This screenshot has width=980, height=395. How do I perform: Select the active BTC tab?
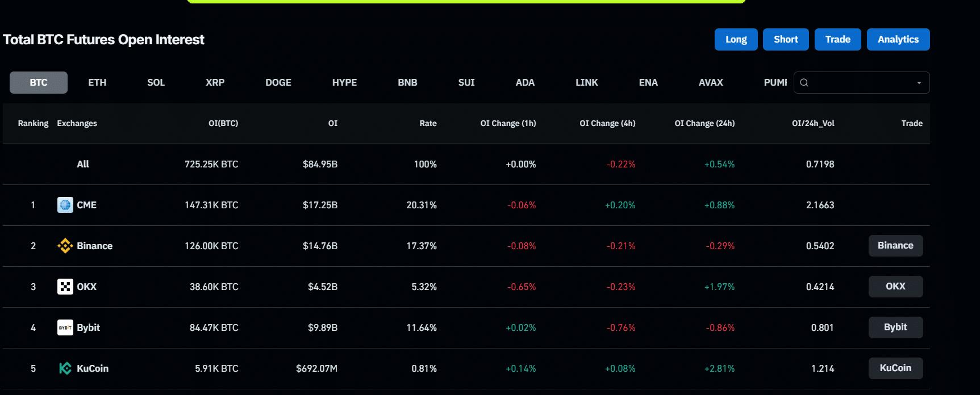39,82
